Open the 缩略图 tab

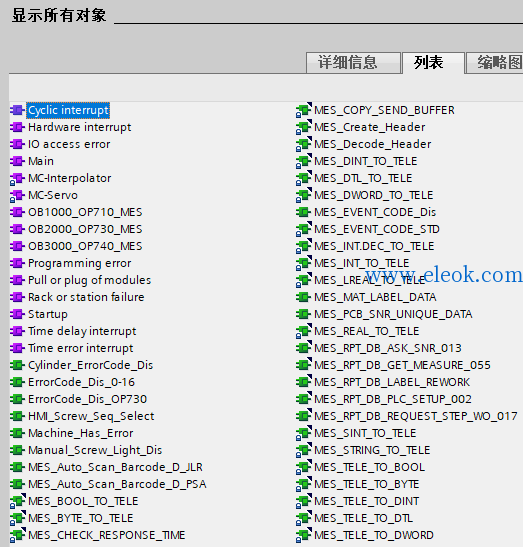pyautogui.click(x=495, y=63)
